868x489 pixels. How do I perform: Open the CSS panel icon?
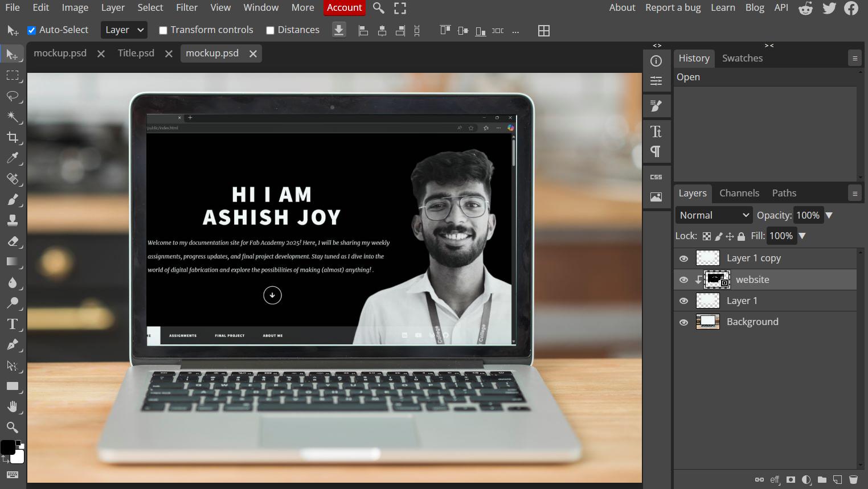[x=656, y=177]
